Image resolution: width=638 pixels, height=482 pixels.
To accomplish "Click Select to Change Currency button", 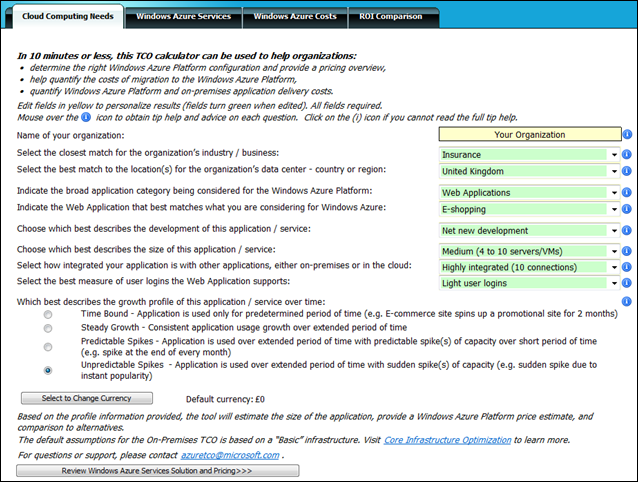I will point(87,398).
